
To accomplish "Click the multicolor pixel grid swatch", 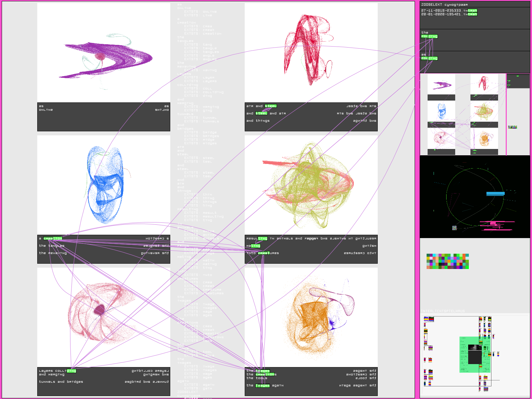I will coord(448,261).
